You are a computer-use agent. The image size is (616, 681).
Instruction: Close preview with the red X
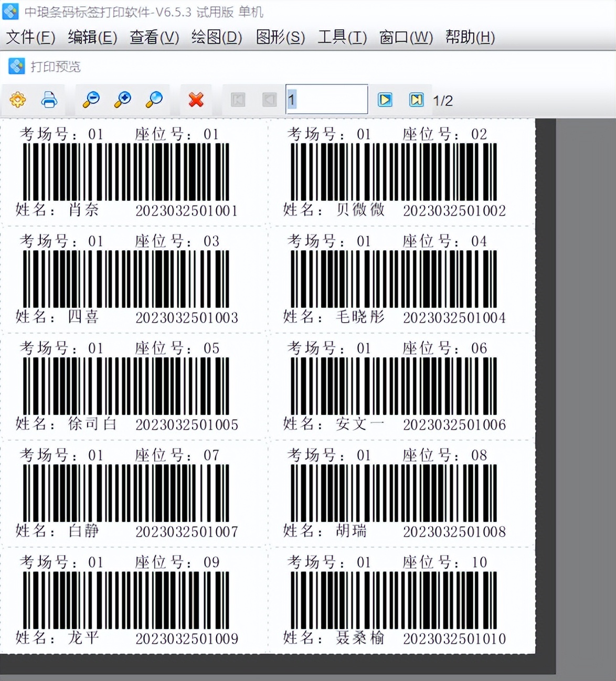coord(196,99)
